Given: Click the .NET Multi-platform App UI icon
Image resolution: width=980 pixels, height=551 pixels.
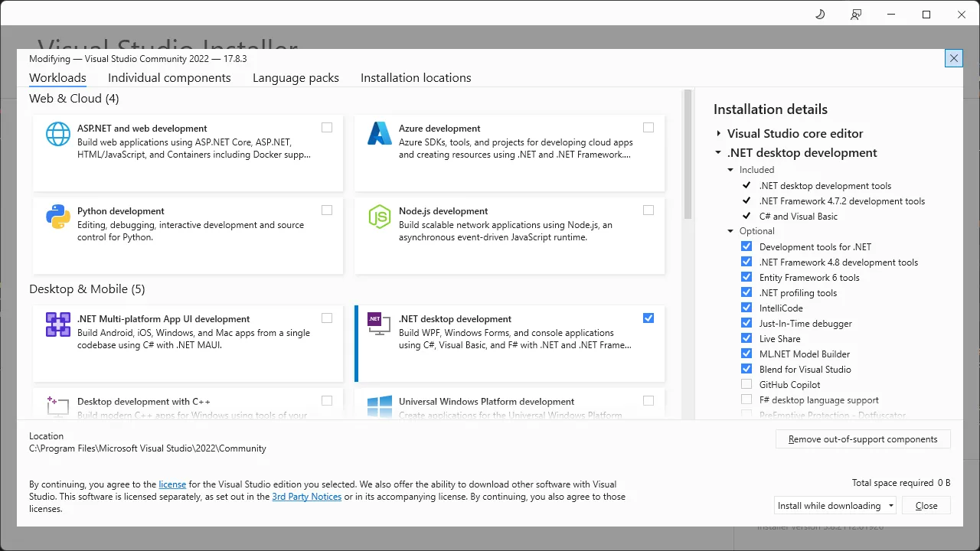Looking at the screenshot, I should pyautogui.click(x=58, y=324).
